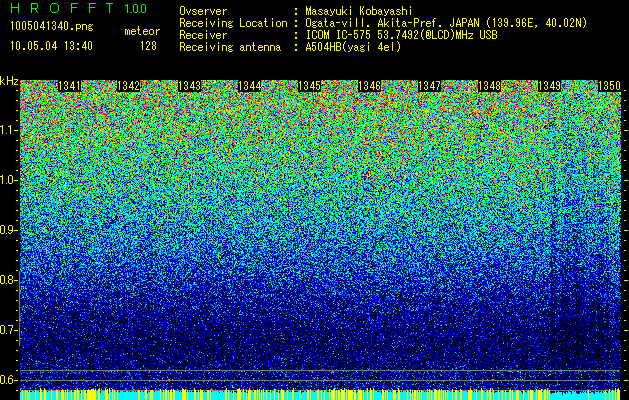Click the A504HB(yagi 4el) antenna text
629x400 pixels.
click(353, 47)
